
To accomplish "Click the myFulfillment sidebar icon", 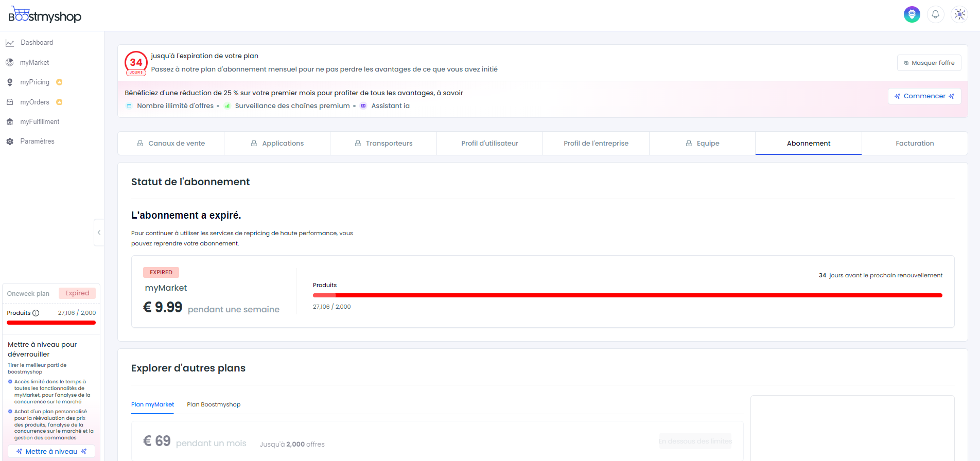I will (x=10, y=122).
